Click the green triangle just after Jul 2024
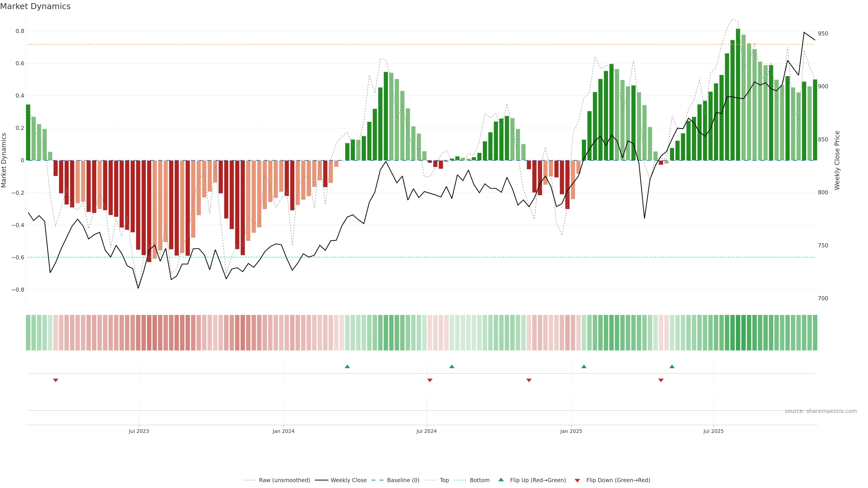This screenshot has height=488, width=868. click(x=452, y=366)
